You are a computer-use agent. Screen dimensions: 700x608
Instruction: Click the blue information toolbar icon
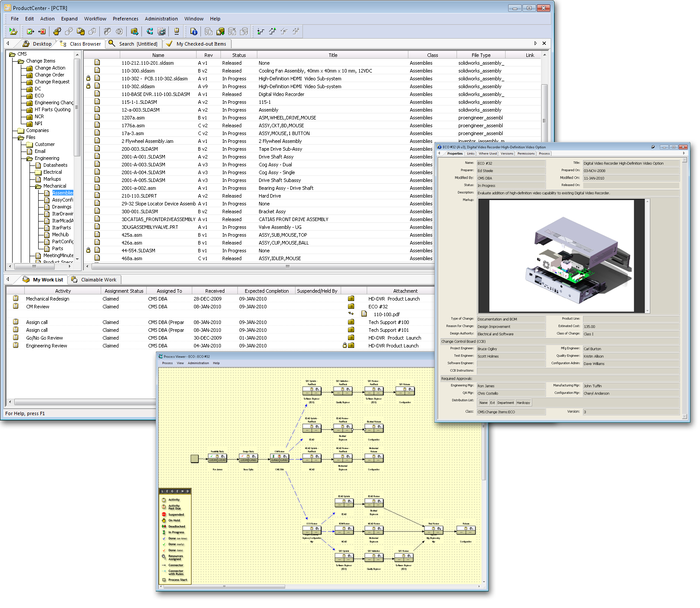[194, 31]
